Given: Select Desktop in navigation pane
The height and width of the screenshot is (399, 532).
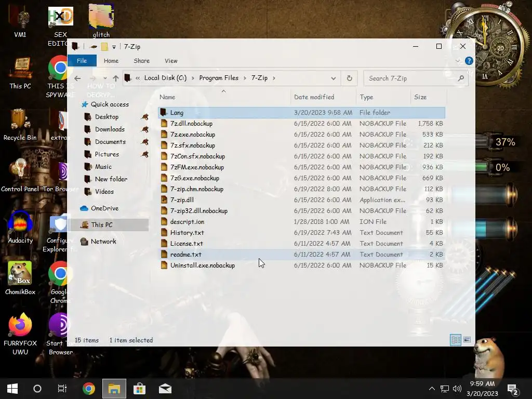Looking at the screenshot, I should coord(107,117).
